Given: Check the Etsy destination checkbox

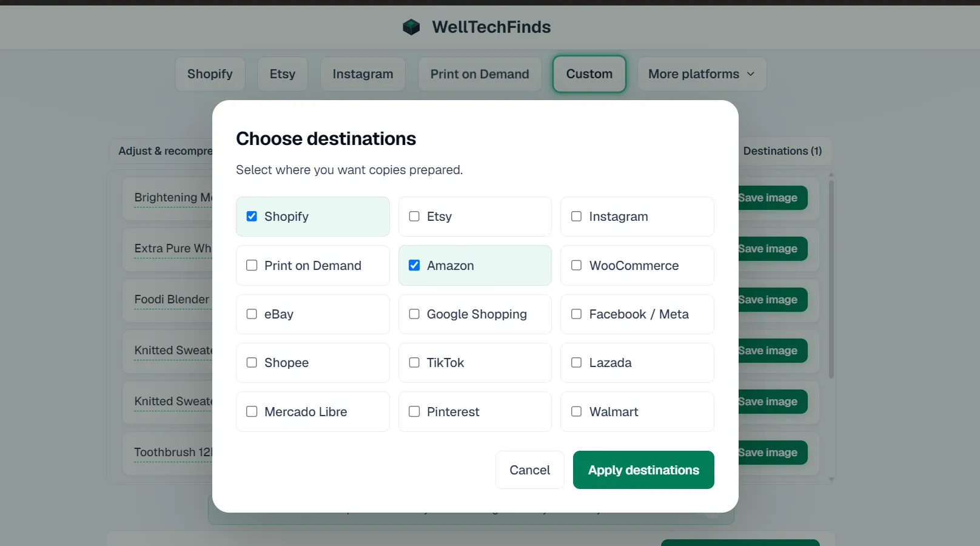Looking at the screenshot, I should [414, 217].
